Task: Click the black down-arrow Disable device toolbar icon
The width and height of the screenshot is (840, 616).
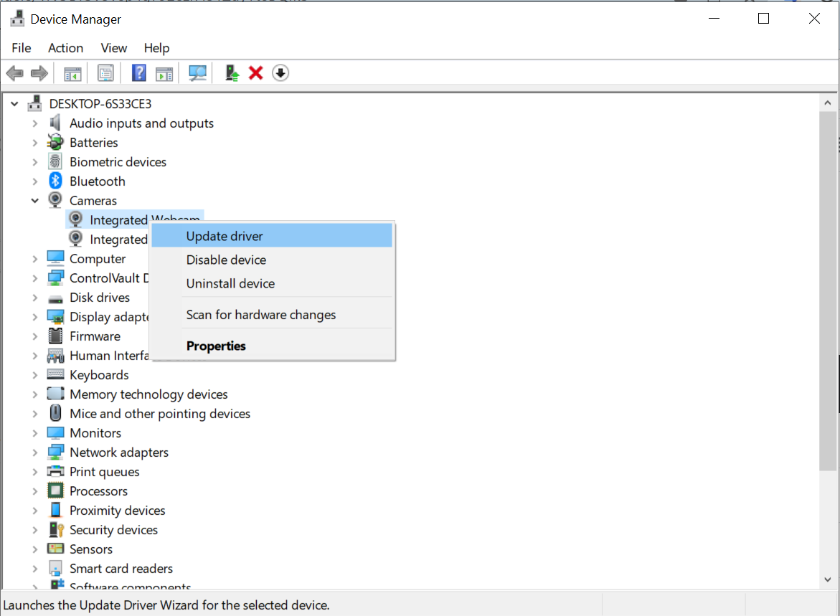Action: (280, 73)
